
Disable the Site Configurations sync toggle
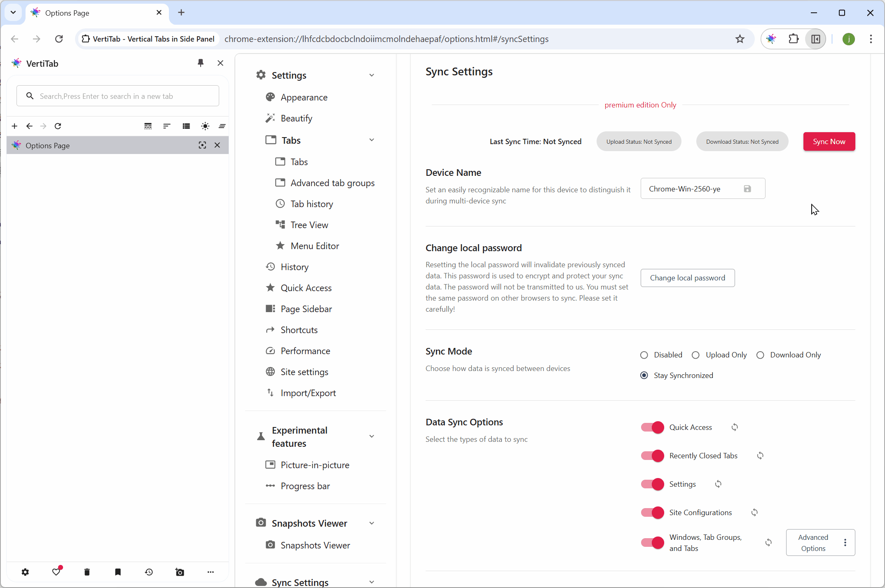tap(652, 513)
